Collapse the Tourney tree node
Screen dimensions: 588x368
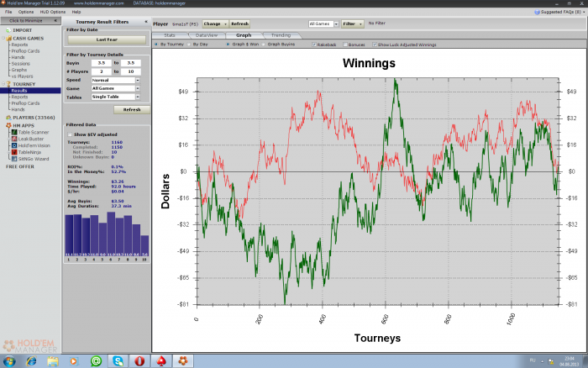click(3, 84)
